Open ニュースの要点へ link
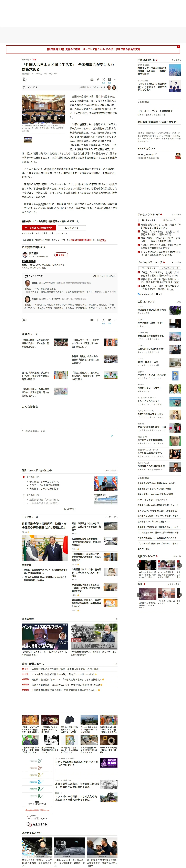Screen dimensions: 186x868 click(110, 470)
